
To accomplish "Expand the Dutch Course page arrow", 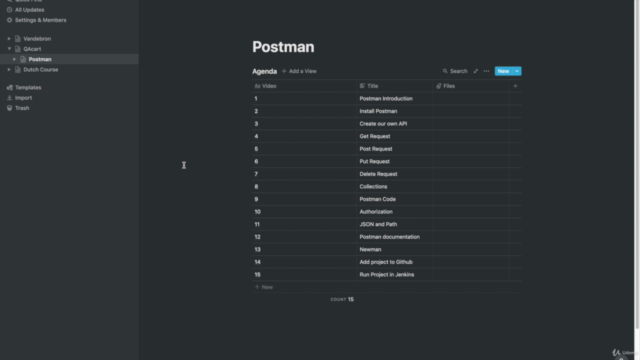I will pos(9,70).
